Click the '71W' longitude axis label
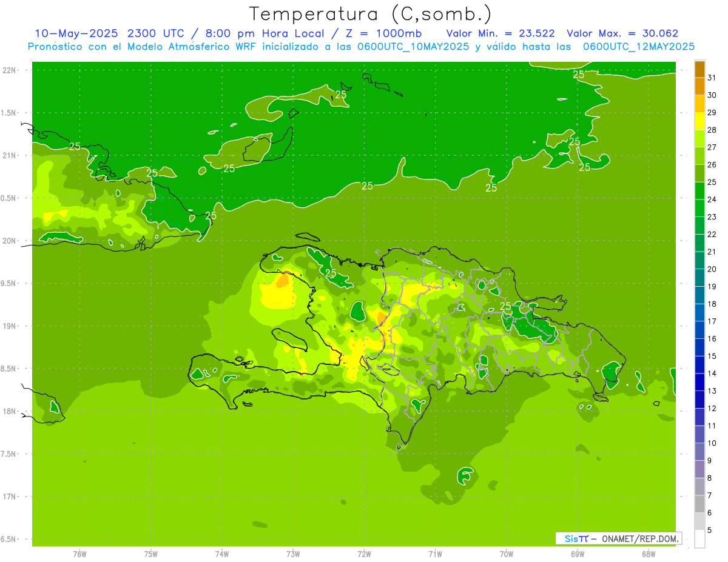Screen dimensions: 728x562 click(x=435, y=554)
